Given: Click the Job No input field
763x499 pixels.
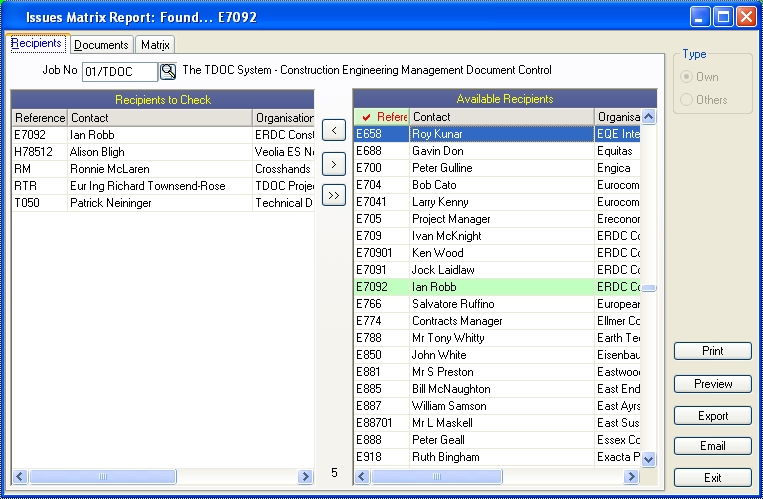Looking at the screenshot, I should tap(120, 72).
